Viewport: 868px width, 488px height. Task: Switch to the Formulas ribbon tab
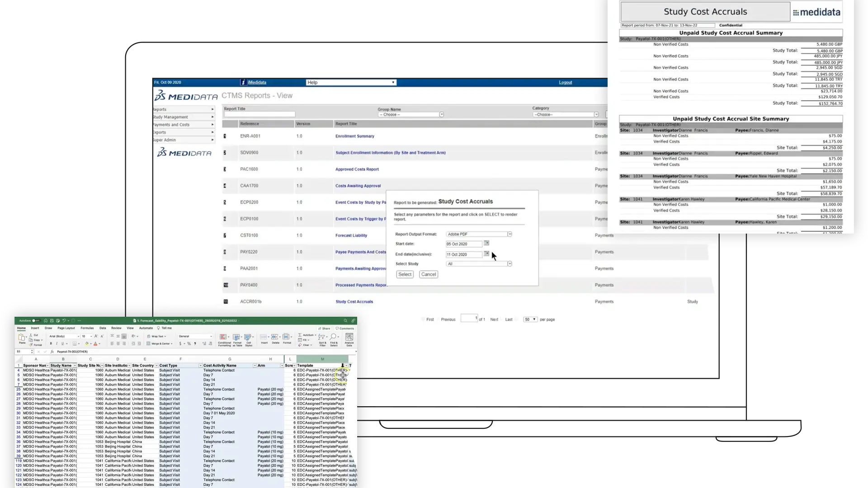coord(87,328)
